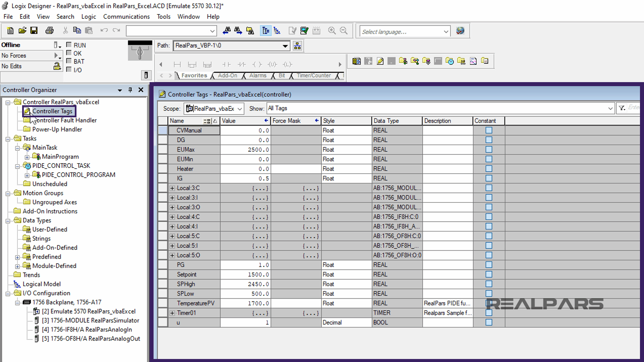The width and height of the screenshot is (644, 362).
Task: Expand the Predefined data types node
Action: [x=17, y=257]
